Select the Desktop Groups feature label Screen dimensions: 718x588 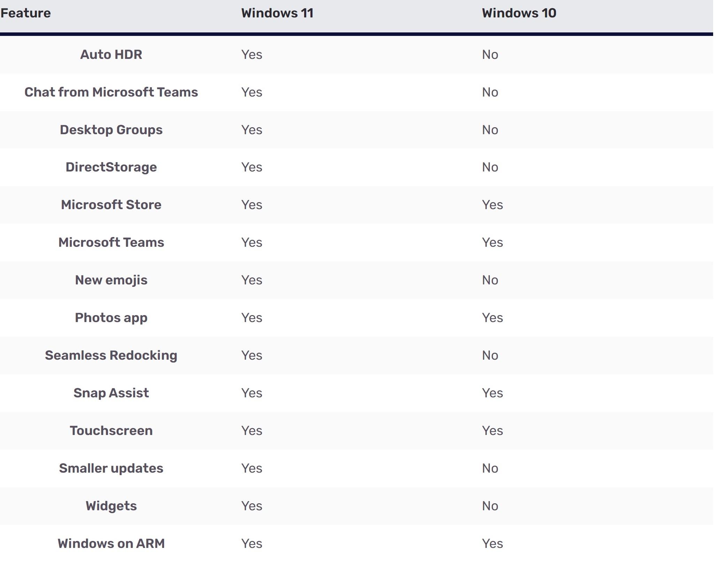coord(111,130)
